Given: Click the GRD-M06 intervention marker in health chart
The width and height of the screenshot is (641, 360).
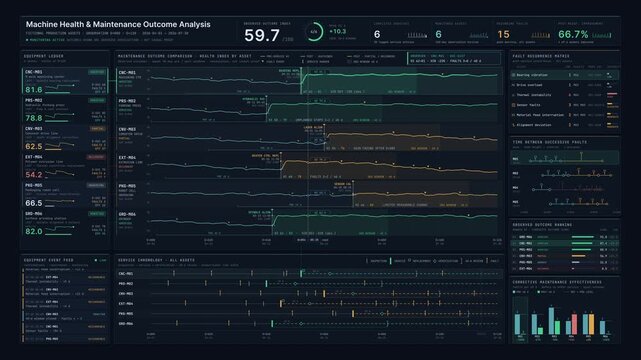Looking at the screenshot, I should click(x=272, y=223).
